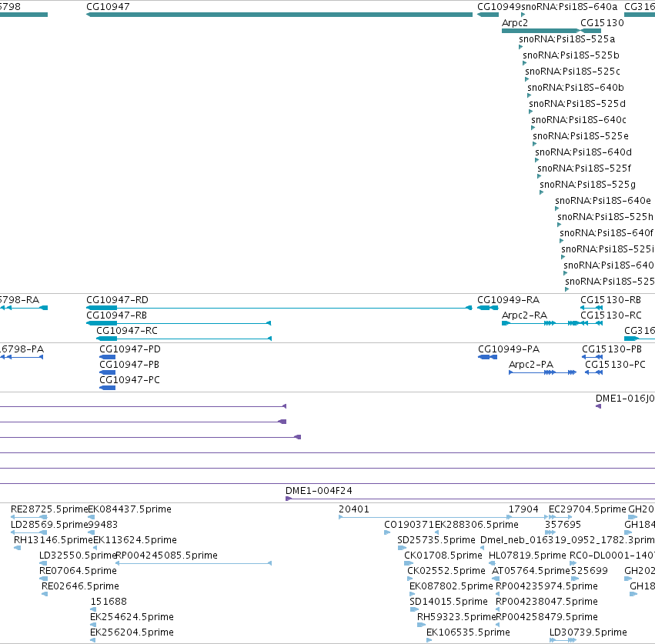Image resolution: width=655 pixels, height=644 pixels.
Task: Select the teal Arpc2 gene bar
Action: click(x=540, y=31)
